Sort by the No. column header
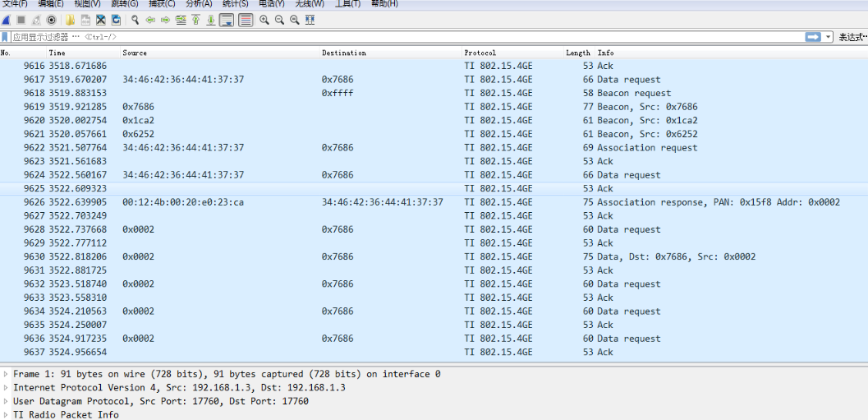This screenshot has width=868, height=420. [23, 53]
